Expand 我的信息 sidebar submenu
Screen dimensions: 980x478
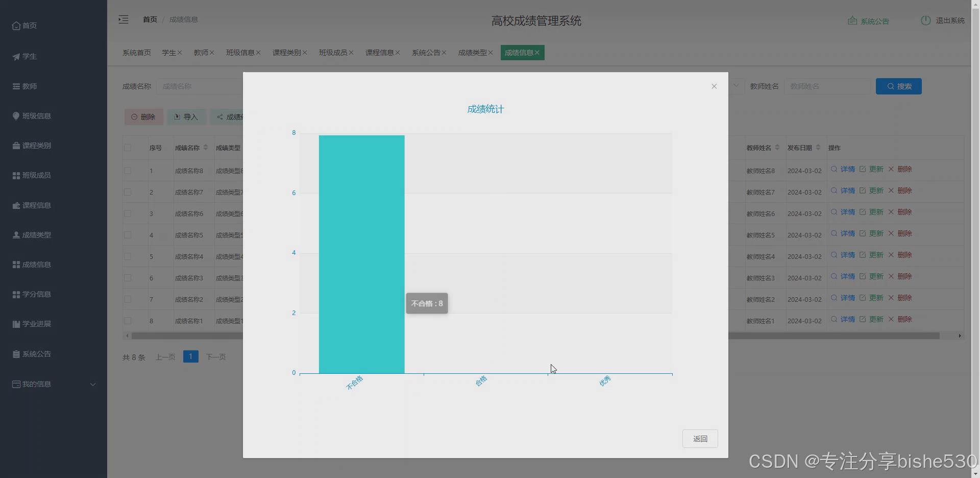coord(54,384)
